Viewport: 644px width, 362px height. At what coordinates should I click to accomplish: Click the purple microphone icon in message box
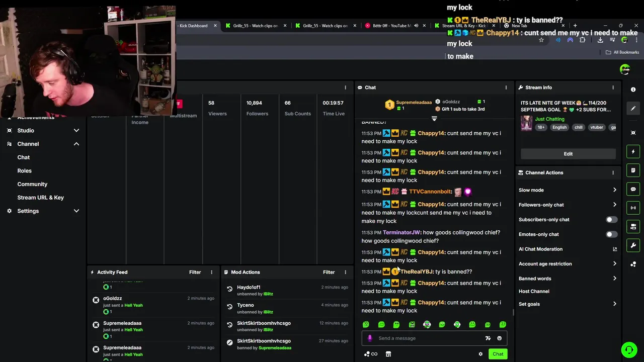[x=370, y=338]
